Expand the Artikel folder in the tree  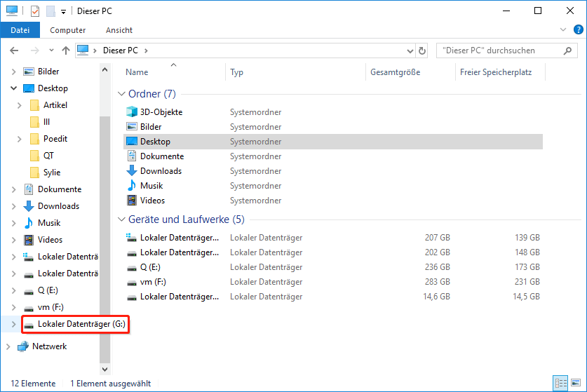(x=20, y=105)
